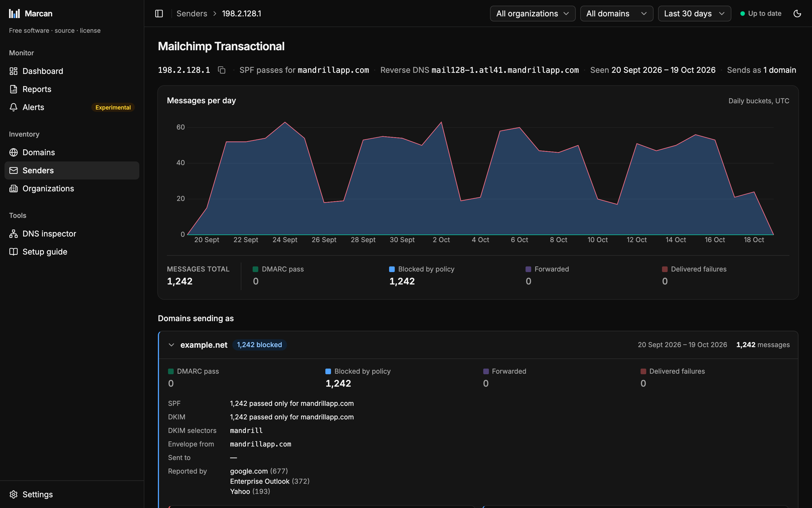Open the Dashboard grid icon
The width and height of the screenshot is (812, 508).
(x=14, y=71)
